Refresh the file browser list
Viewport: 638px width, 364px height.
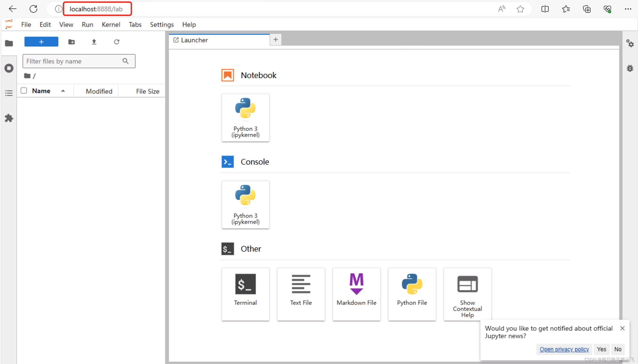[x=116, y=42]
